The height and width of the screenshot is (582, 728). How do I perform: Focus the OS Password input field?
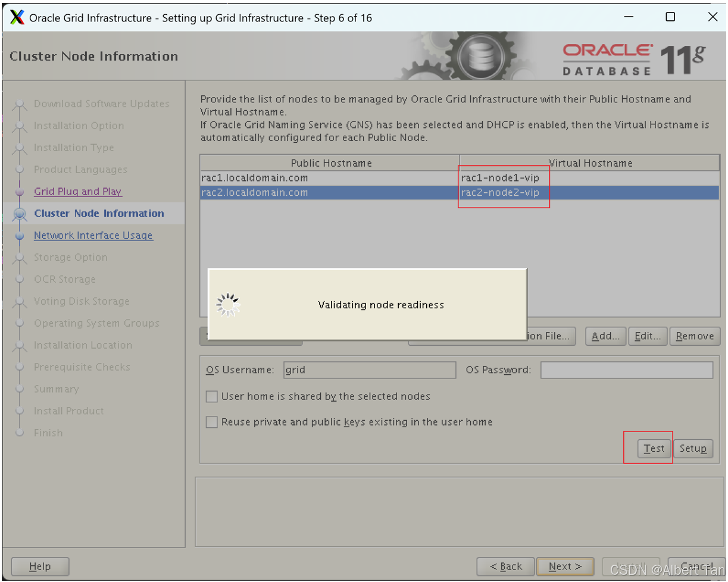tap(627, 370)
